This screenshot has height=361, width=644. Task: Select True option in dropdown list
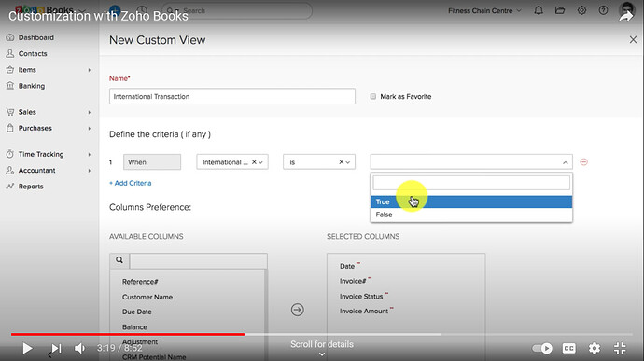coord(471,201)
